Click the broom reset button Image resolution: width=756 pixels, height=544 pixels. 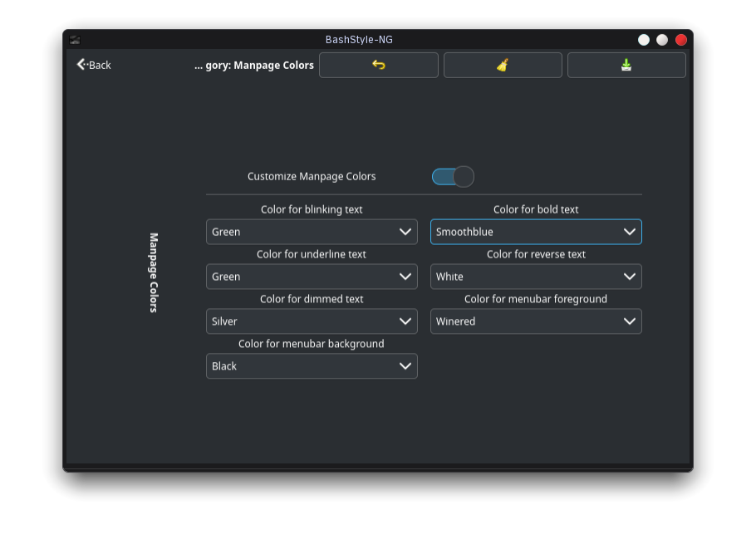coord(503,65)
